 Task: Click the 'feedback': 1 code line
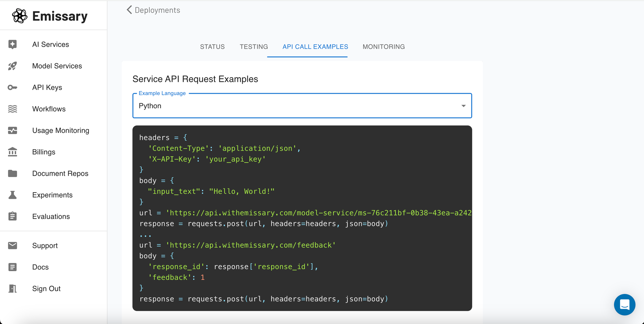(x=176, y=277)
